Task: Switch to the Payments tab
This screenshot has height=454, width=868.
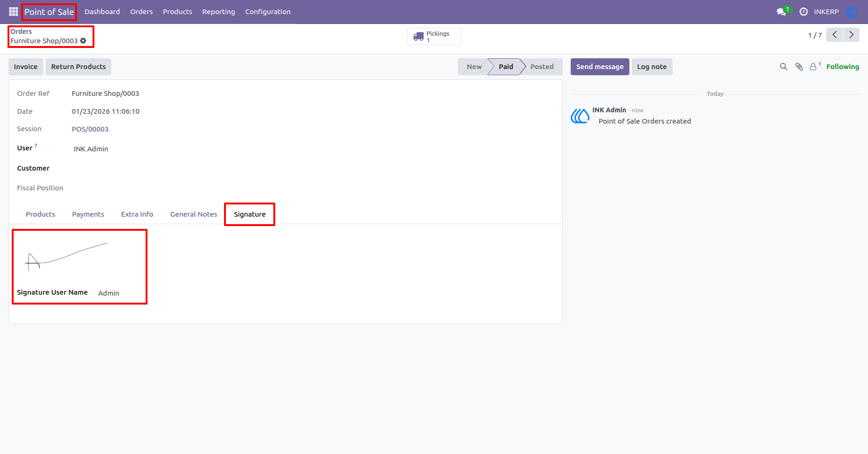Action: (88, 214)
